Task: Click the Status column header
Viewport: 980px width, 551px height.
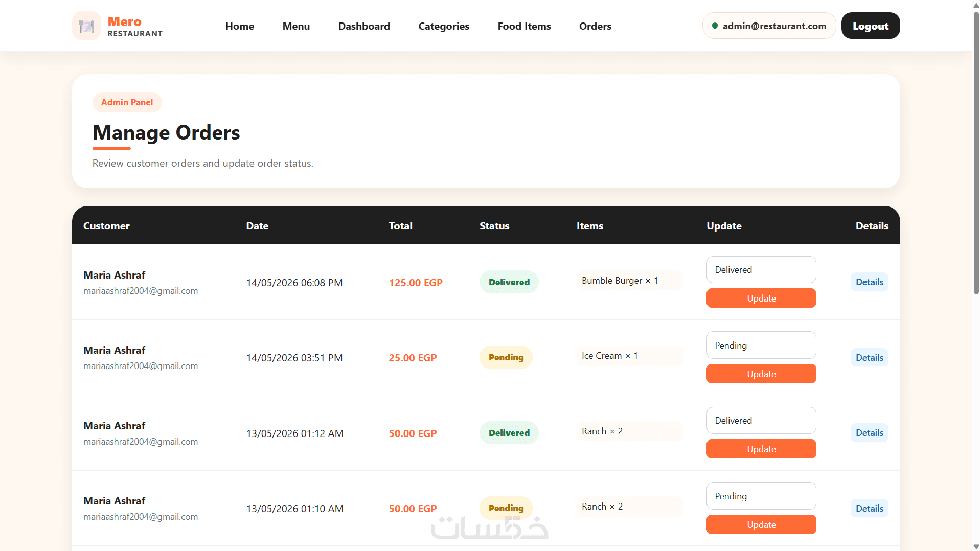Action: click(x=494, y=226)
